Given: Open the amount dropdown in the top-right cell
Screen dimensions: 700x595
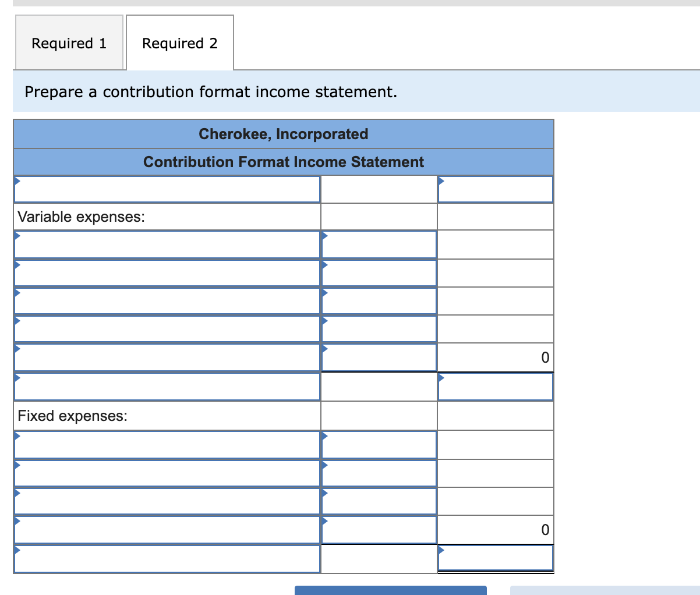Looking at the screenshot, I should pos(495,189).
